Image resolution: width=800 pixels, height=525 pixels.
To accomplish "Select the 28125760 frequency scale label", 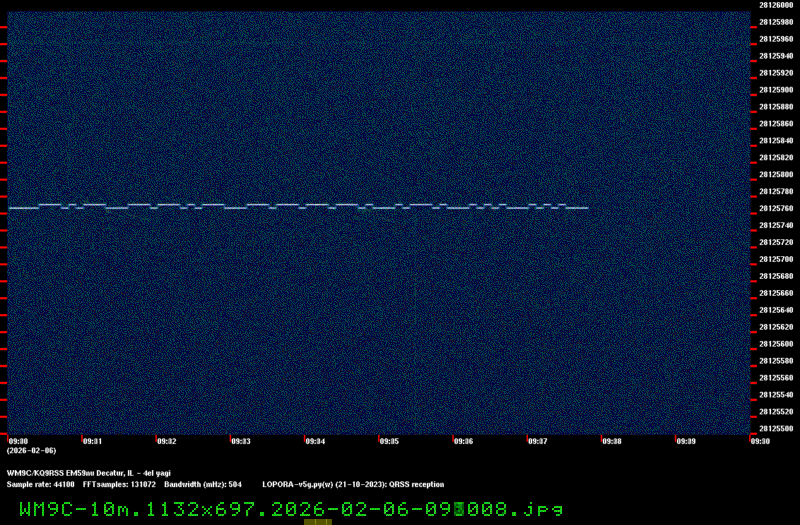I will point(776,208).
